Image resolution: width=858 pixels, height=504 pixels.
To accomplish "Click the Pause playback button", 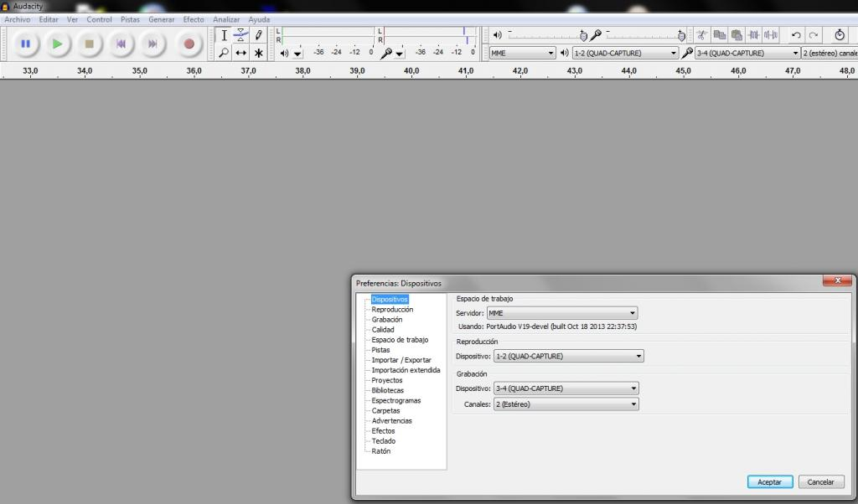I will [x=25, y=44].
